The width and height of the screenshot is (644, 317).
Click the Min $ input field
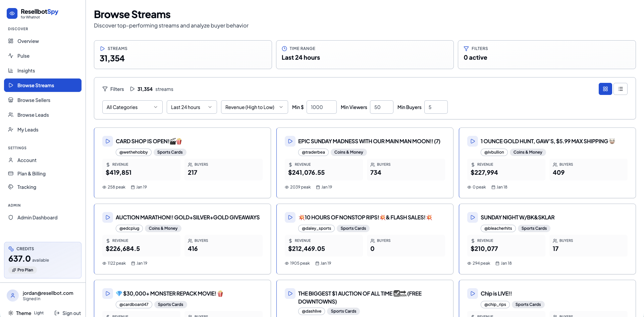pyautogui.click(x=321, y=107)
